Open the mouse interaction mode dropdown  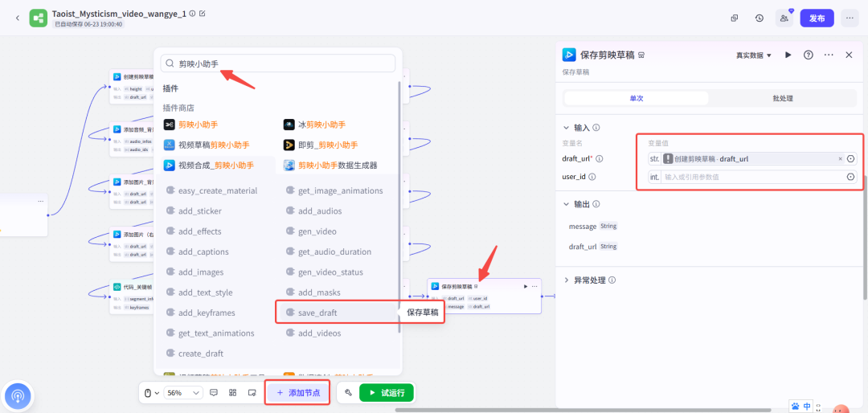coord(152,393)
